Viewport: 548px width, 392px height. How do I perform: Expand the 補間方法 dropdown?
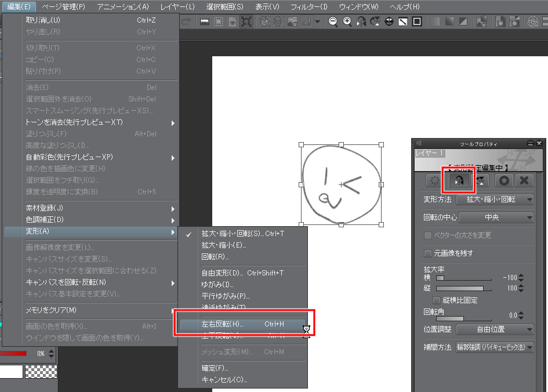495,347
